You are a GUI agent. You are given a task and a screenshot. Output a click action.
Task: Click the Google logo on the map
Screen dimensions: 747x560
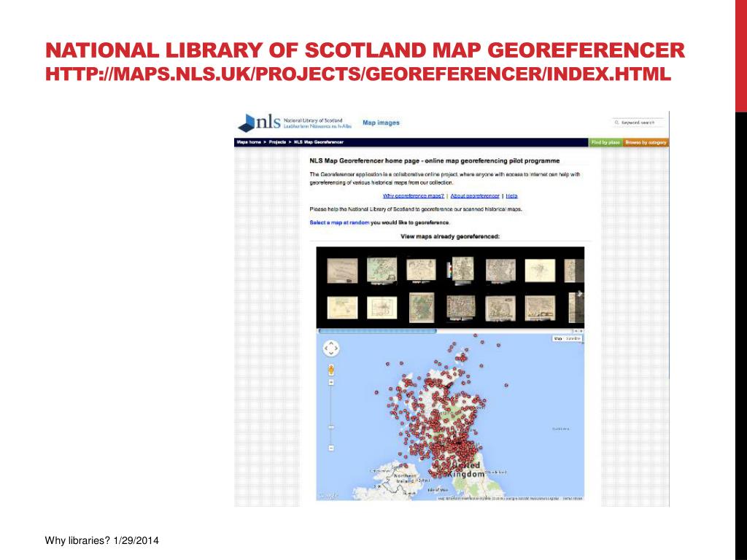(x=328, y=496)
